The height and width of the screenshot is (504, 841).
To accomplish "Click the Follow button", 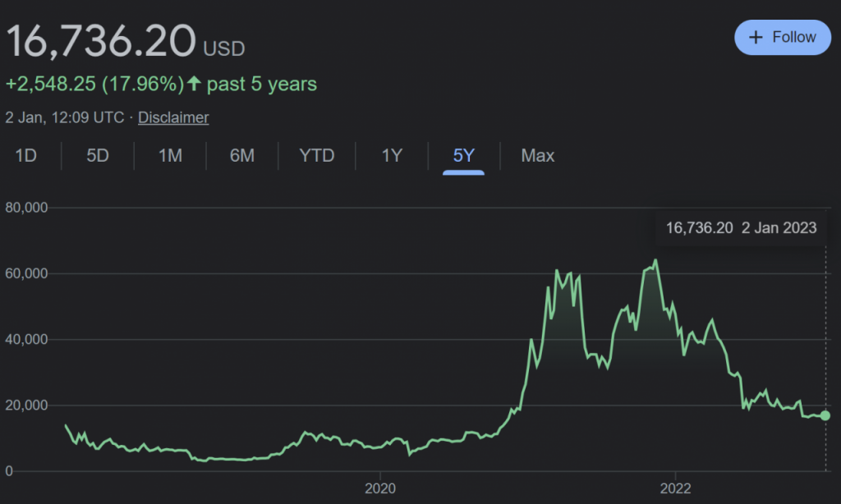I will pos(782,37).
